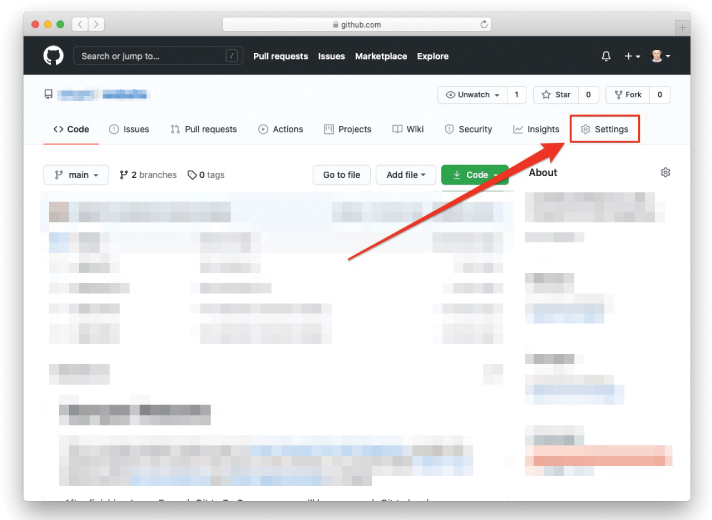The width and height of the screenshot is (712, 520).
Task: Open the Settings tab
Action: [604, 129]
